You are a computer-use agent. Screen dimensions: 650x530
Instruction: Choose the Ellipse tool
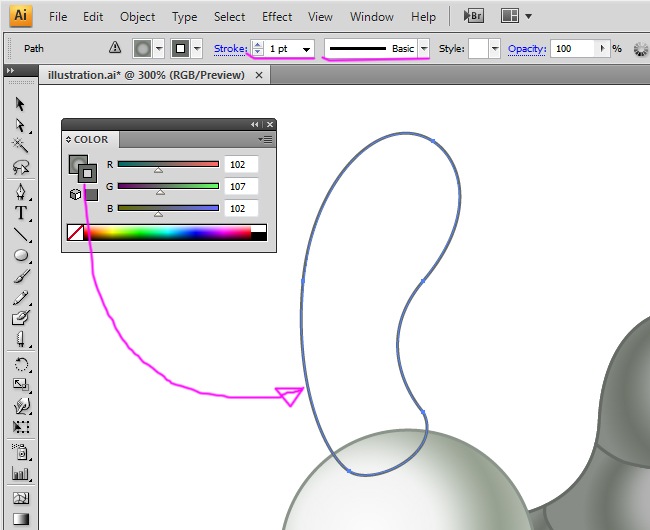click(x=21, y=255)
